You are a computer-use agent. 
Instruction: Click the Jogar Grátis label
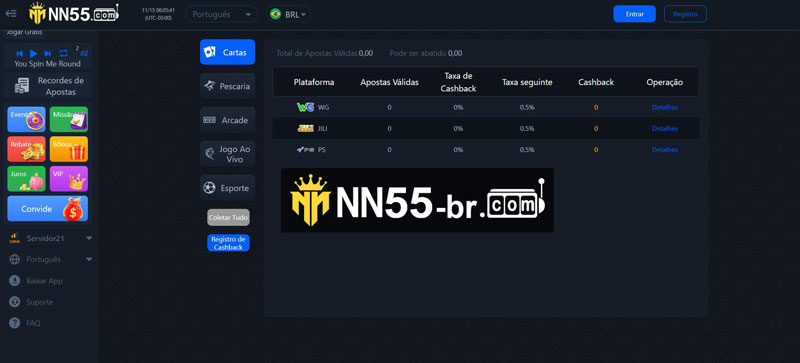pos(24,32)
